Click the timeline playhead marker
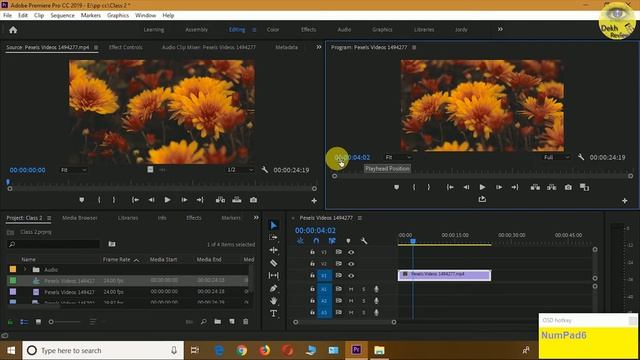 pyautogui.click(x=413, y=241)
